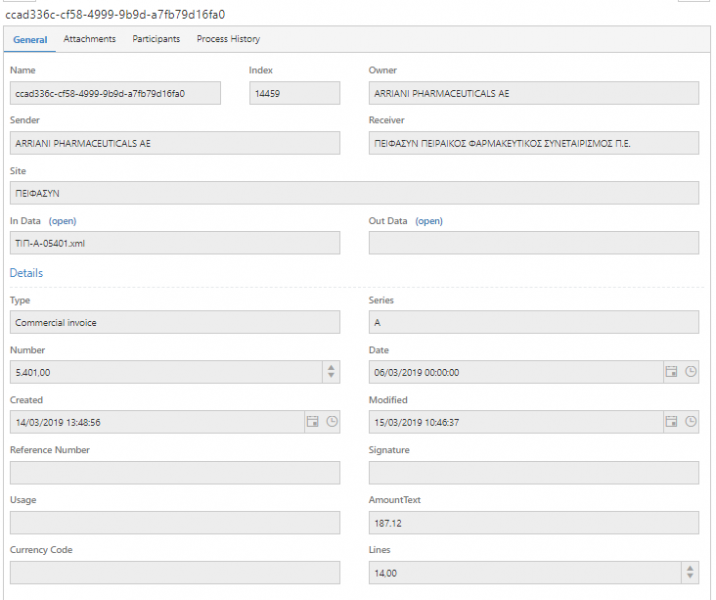Click the In Data field ΤΙΠ-Α-05401.xml
Viewport: 716px width, 600px height.
click(x=175, y=243)
